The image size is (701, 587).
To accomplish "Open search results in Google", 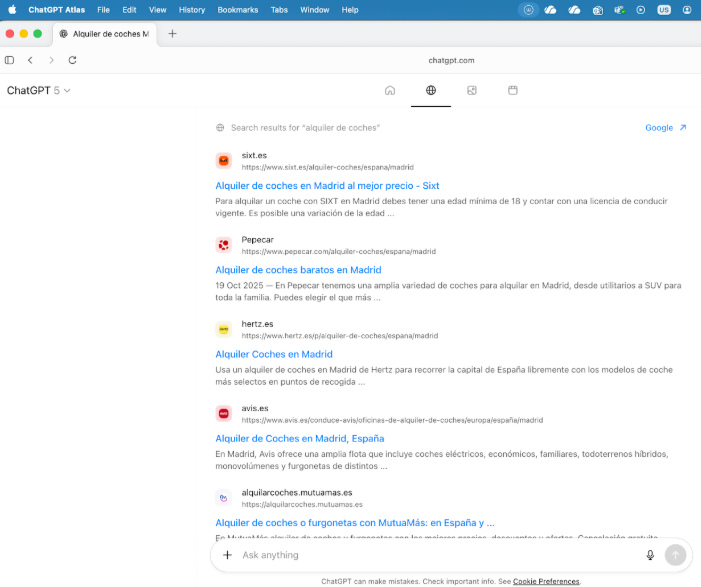I will [665, 128].
